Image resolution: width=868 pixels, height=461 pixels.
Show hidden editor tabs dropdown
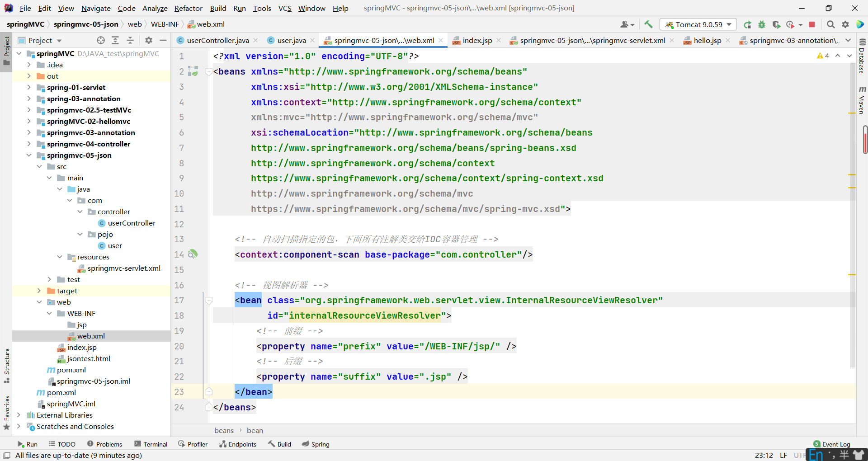(848, 40)
